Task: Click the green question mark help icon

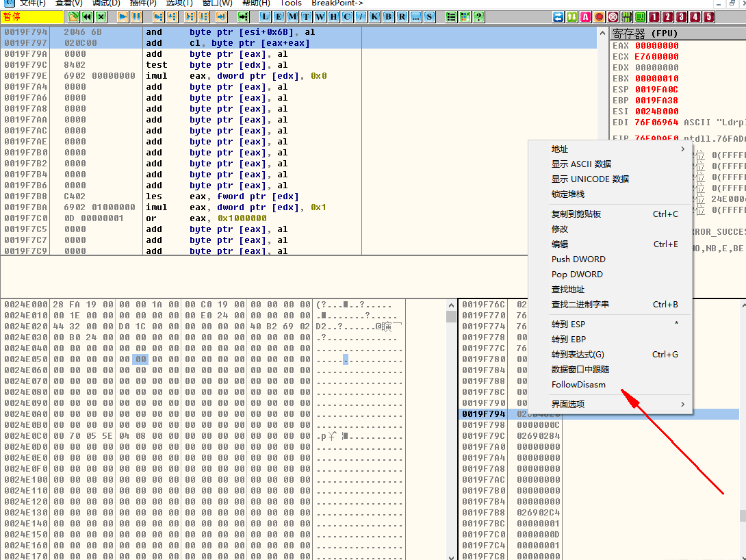Action: [x=479, y=17]
